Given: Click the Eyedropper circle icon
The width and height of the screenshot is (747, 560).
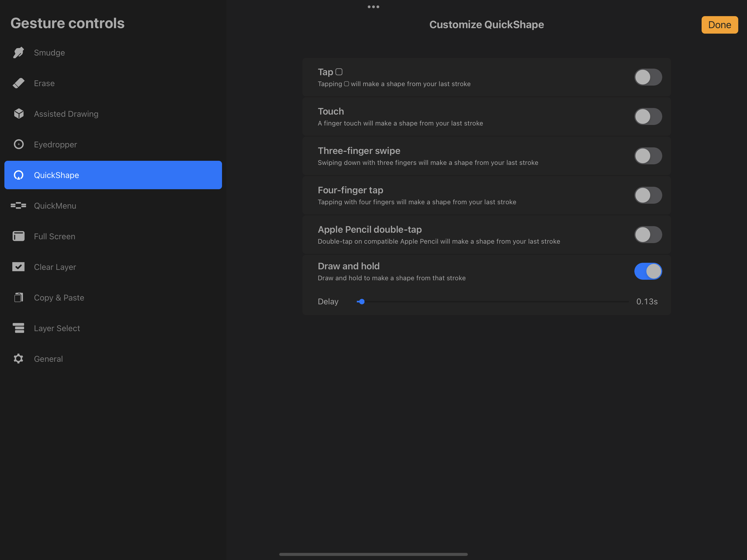Looking at the screenshot, I should [x=19, y=145].
